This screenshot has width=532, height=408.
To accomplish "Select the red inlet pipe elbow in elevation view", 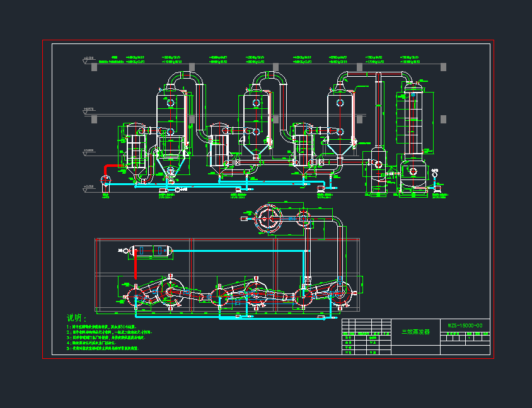I will (x=106, y=168).
